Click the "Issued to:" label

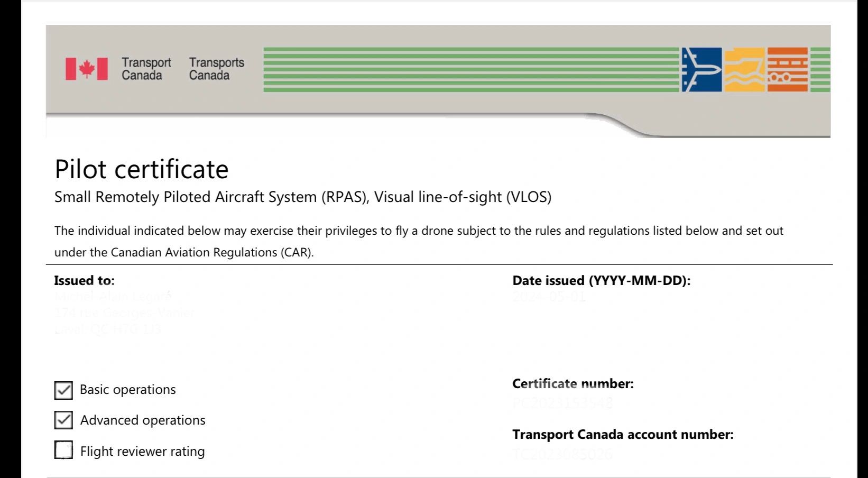coord(85,280)
